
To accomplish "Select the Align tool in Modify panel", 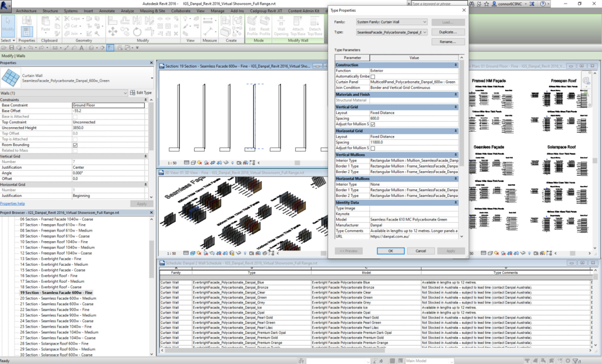I will click(112, 19).
